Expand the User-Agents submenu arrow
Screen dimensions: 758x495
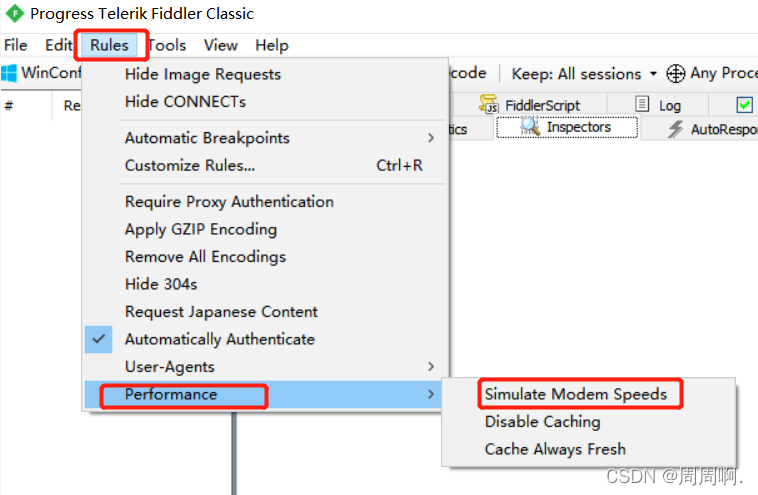point(431,367)
